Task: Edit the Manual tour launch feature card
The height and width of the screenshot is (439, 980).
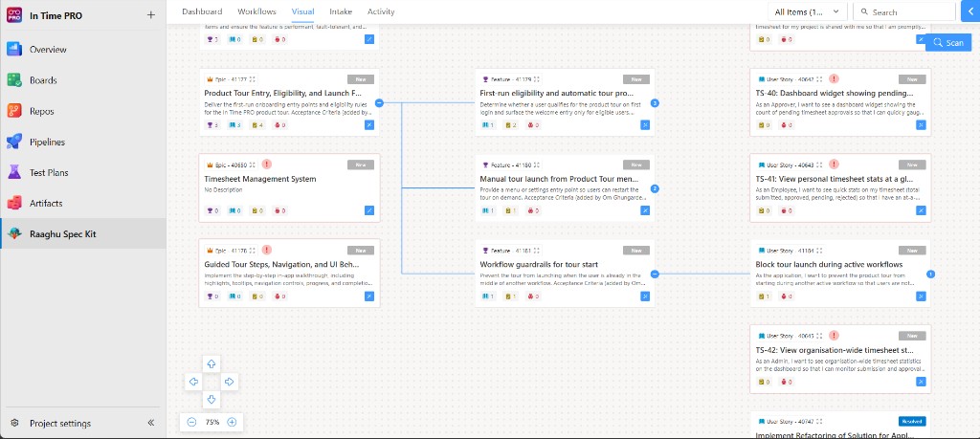Action: pos(645,210)
